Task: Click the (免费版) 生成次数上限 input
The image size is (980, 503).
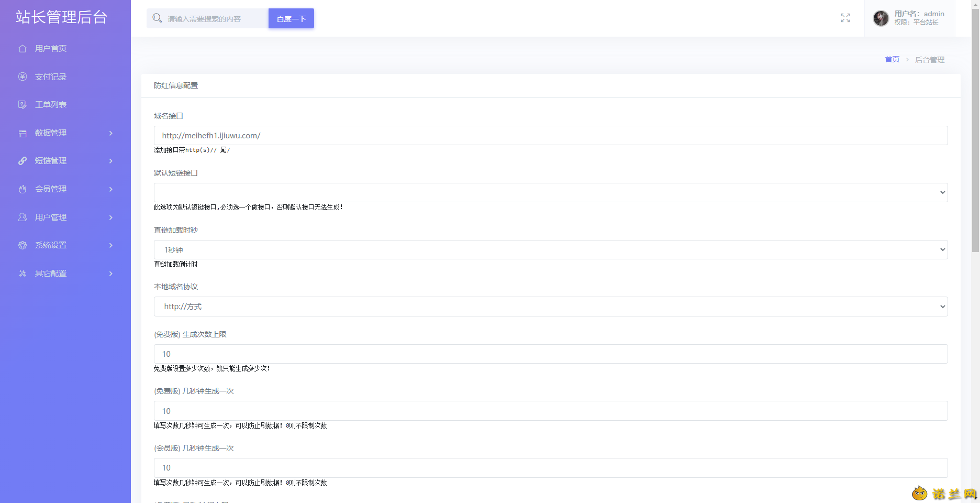Action: [551, 354]
